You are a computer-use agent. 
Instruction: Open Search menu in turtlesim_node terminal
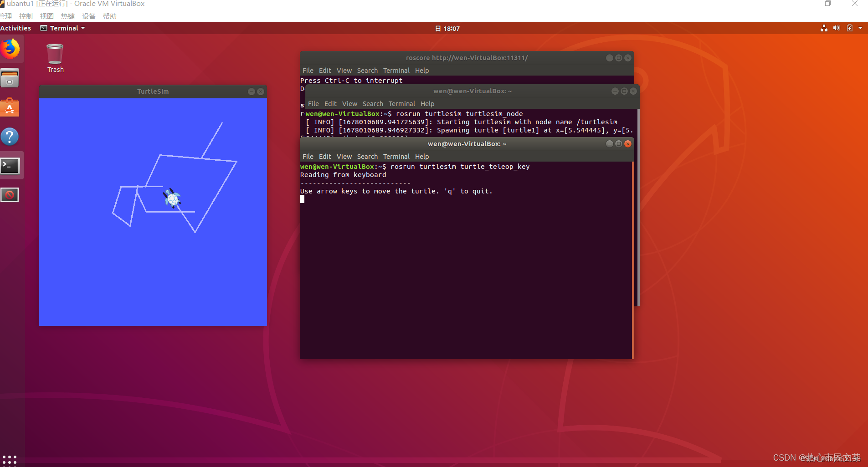[373, 104]
